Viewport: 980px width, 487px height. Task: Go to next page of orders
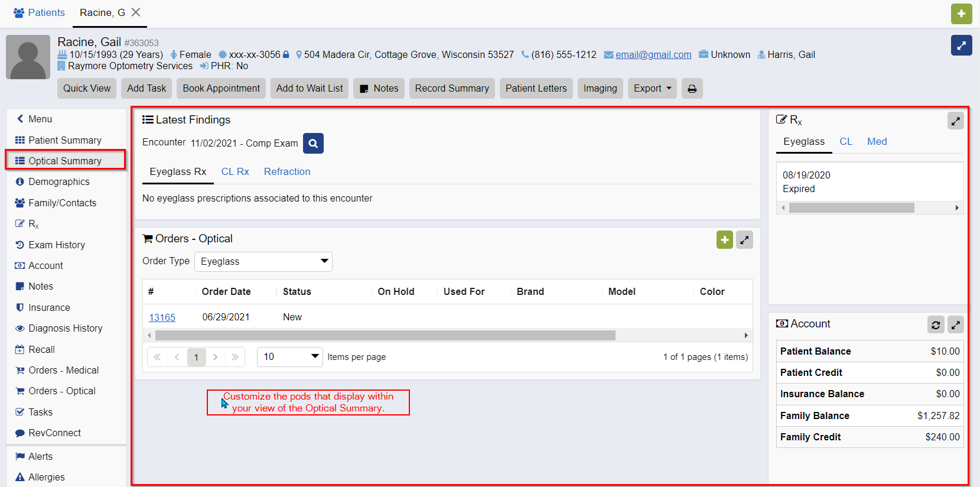coord(216,357)
